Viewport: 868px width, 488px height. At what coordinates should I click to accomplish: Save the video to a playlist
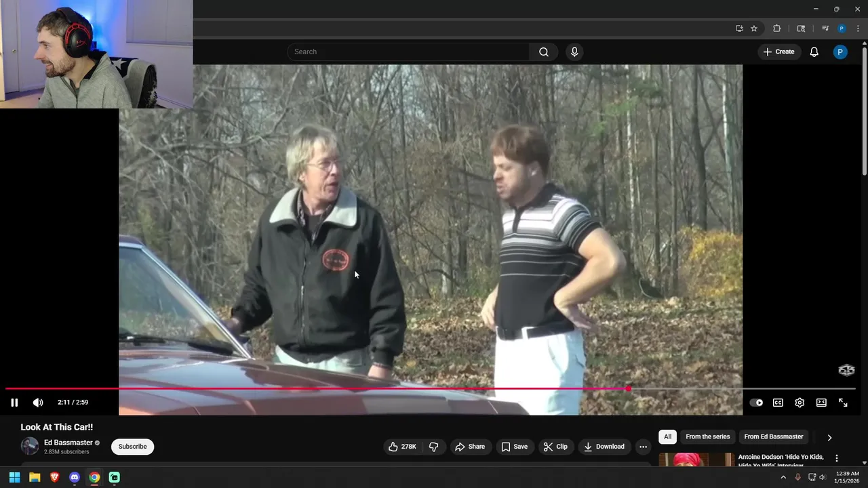click(x=514, y=447)
